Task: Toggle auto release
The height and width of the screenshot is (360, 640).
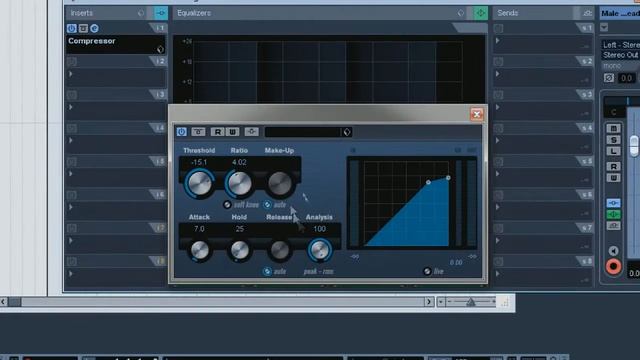Action: [x=267, y=271]
